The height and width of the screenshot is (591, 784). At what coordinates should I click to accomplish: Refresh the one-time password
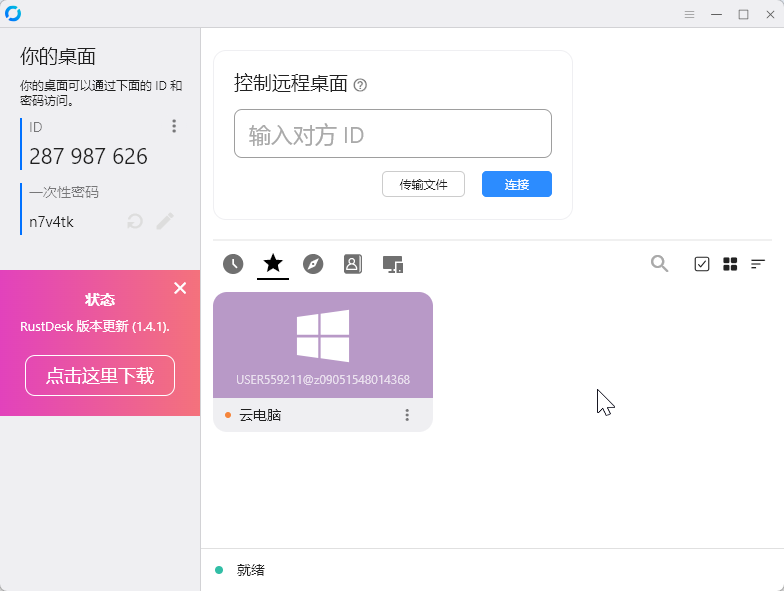click(x=135, y=221)
